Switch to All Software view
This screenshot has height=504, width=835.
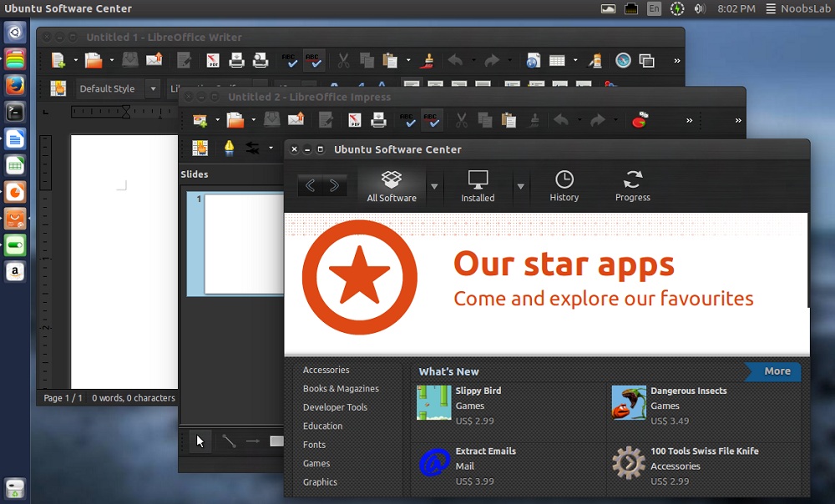[392, 186]
